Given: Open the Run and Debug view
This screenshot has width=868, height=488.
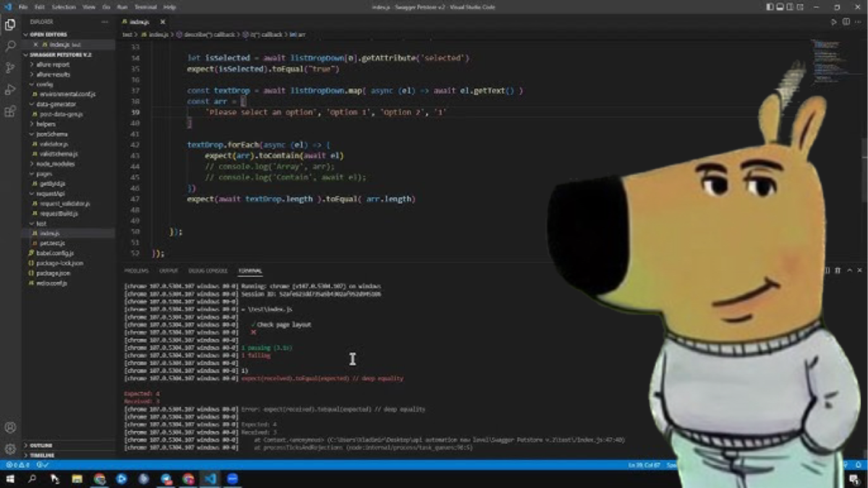Looking at the screenshot, I should point(10,90).
